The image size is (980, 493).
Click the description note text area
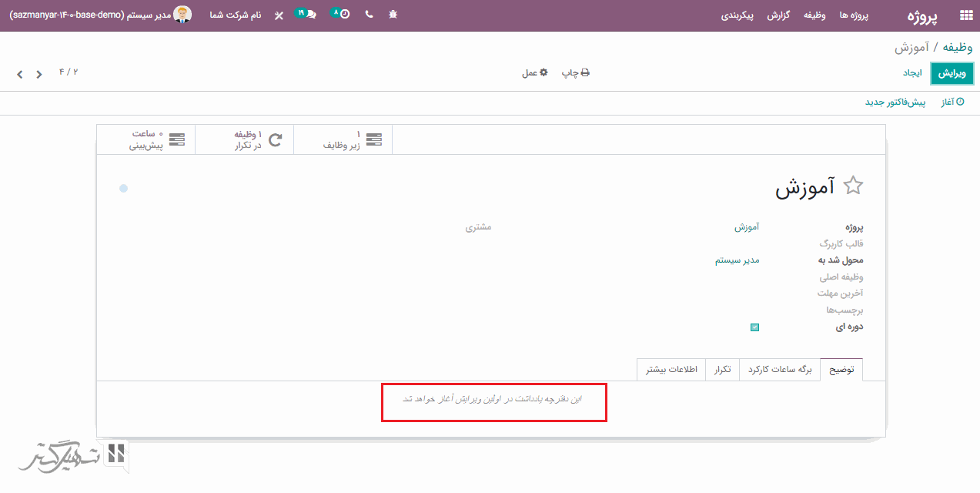coord(493,399)
